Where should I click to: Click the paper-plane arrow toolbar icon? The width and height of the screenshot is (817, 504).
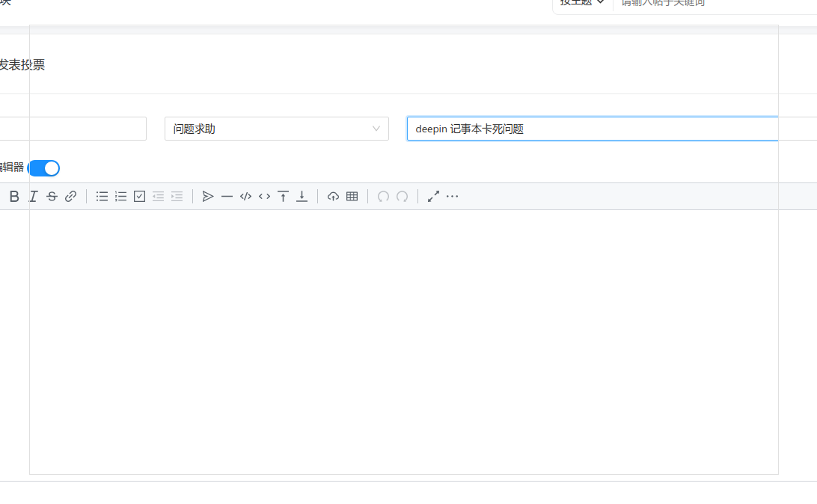coord(208,196)
